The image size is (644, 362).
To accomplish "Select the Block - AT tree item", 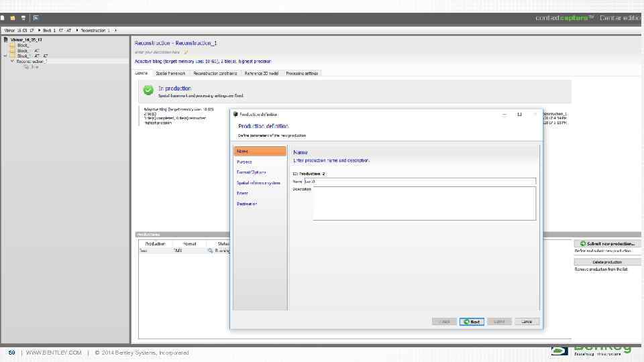I will 28,51.
